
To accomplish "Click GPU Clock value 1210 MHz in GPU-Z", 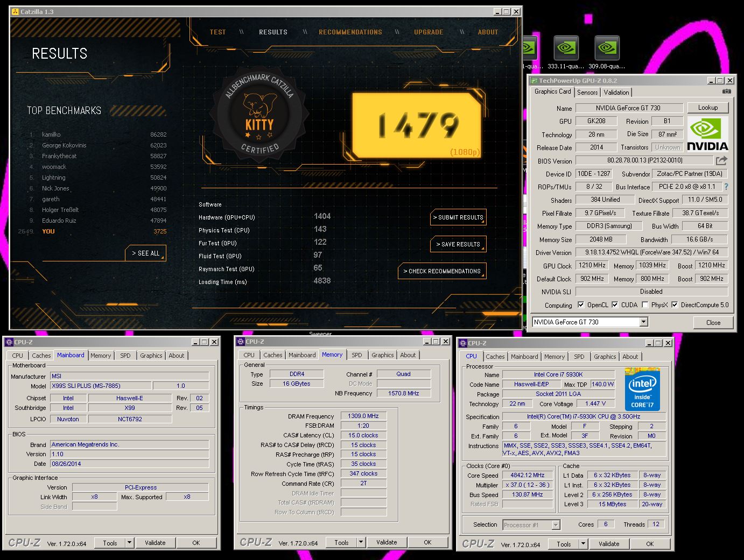I will click(592, 265).
